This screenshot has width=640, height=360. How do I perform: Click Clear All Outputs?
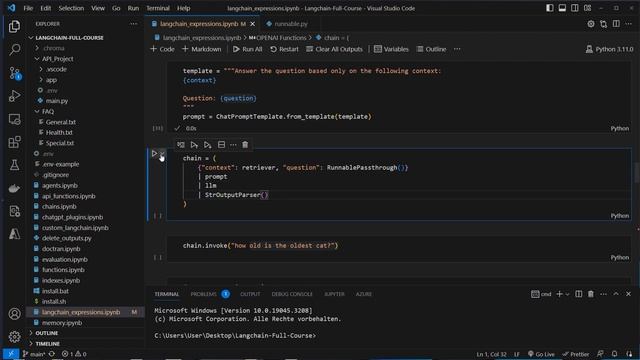(334, 49)
